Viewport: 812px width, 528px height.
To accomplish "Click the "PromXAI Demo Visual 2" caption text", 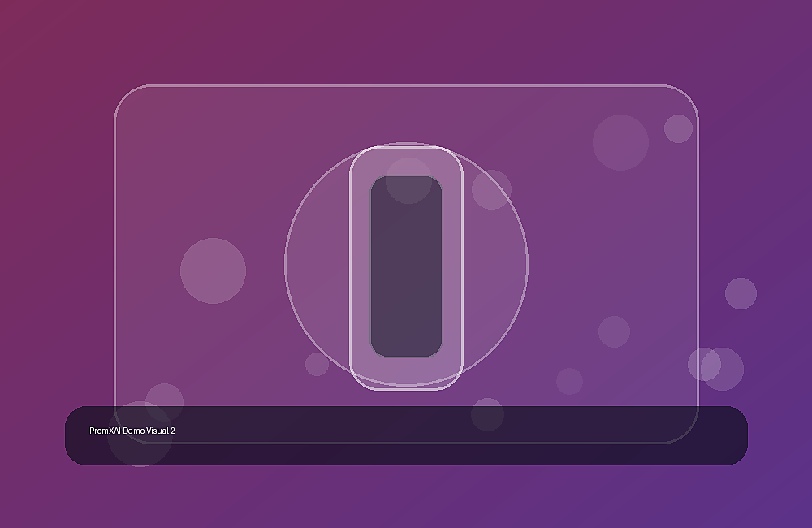I will point(132,431).
